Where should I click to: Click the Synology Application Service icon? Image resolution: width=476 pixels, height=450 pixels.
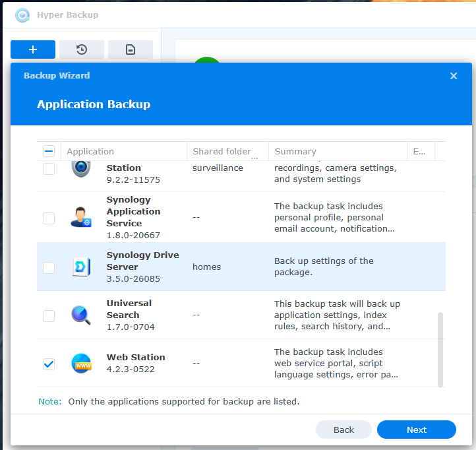click(x=81, y=217)
